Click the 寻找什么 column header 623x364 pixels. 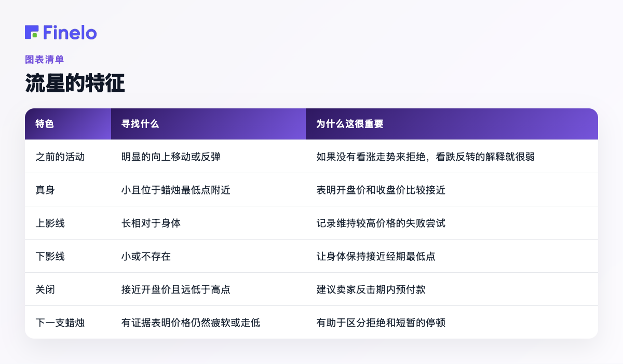pos(208,124)
